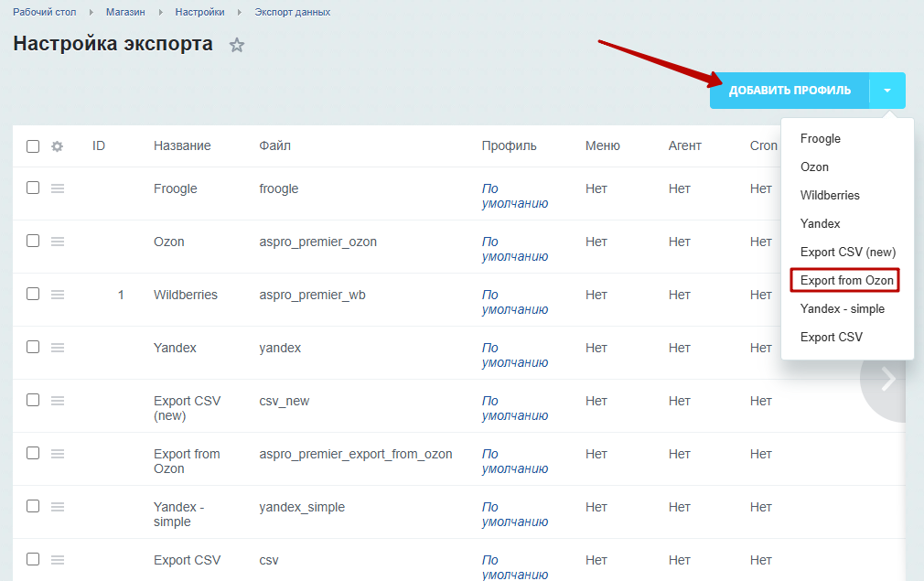Check the Yandex - simple row checkbox

click(x=33, y=506)
